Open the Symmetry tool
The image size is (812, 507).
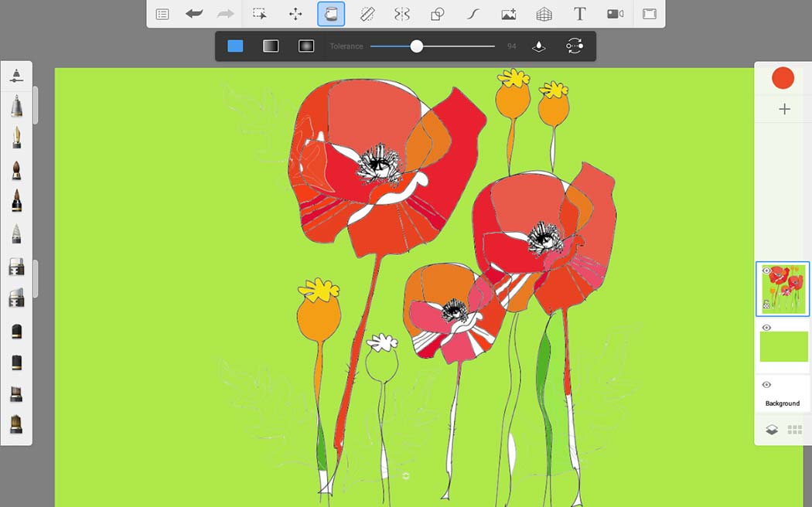click(x=402, y=14)
